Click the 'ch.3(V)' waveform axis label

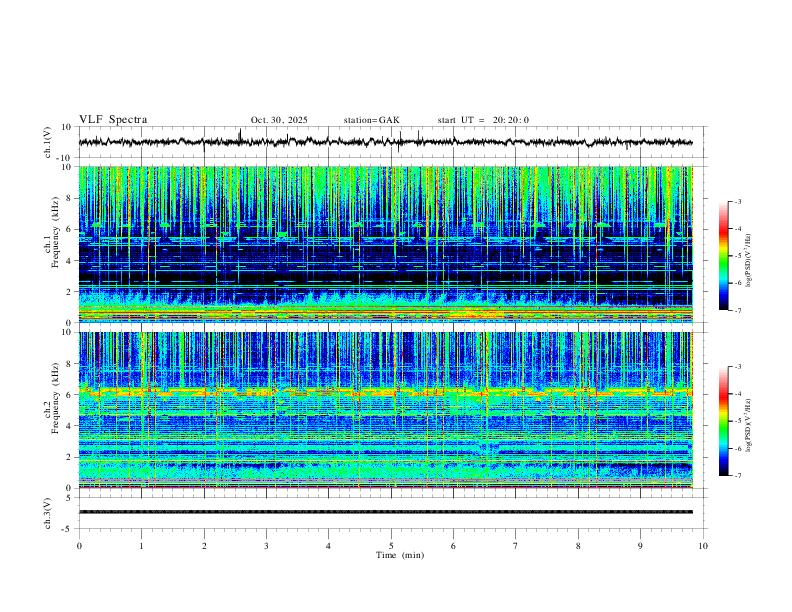pos(48,513)
